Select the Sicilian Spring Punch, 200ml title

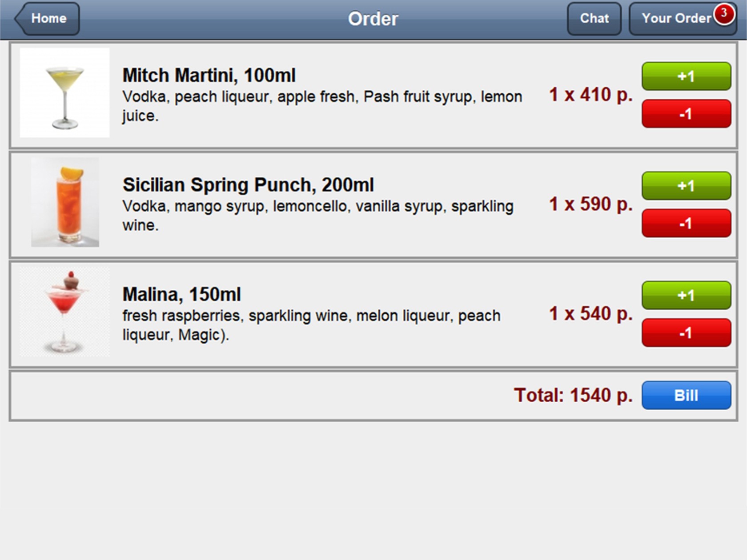pyautogui.click(x=248, y=185)
